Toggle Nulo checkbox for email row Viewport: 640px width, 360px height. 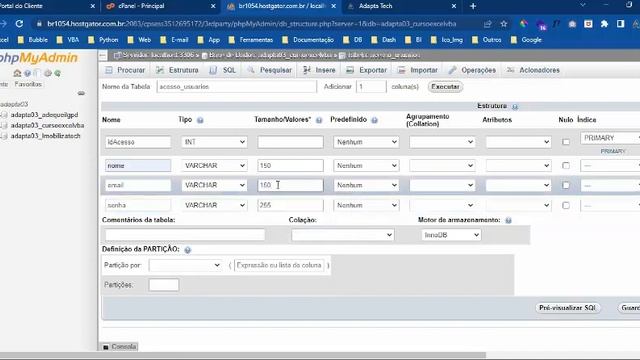(566, 185)
